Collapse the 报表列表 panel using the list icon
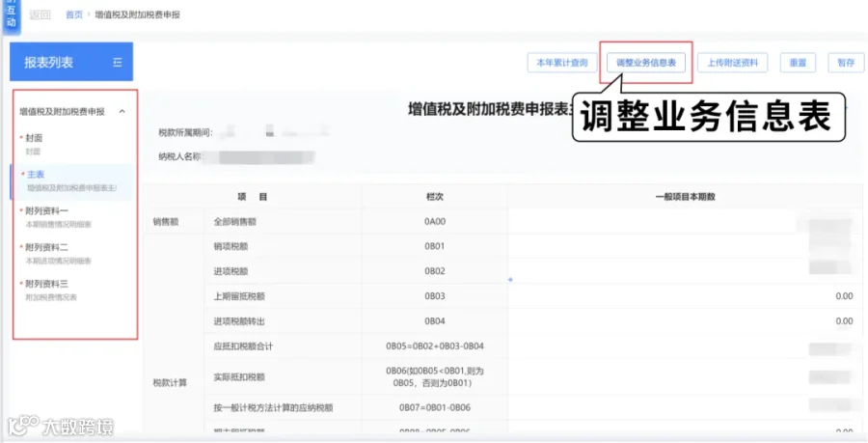The height and width of the screenshot is (443, 868). (x=118, y=63)
